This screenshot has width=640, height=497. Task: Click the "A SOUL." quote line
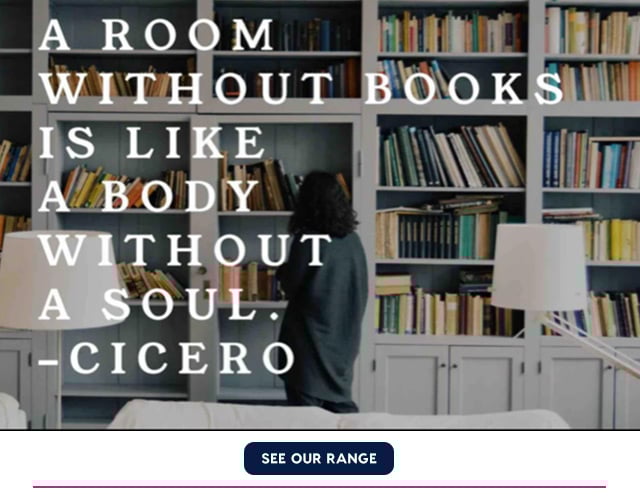click(159, 304)
